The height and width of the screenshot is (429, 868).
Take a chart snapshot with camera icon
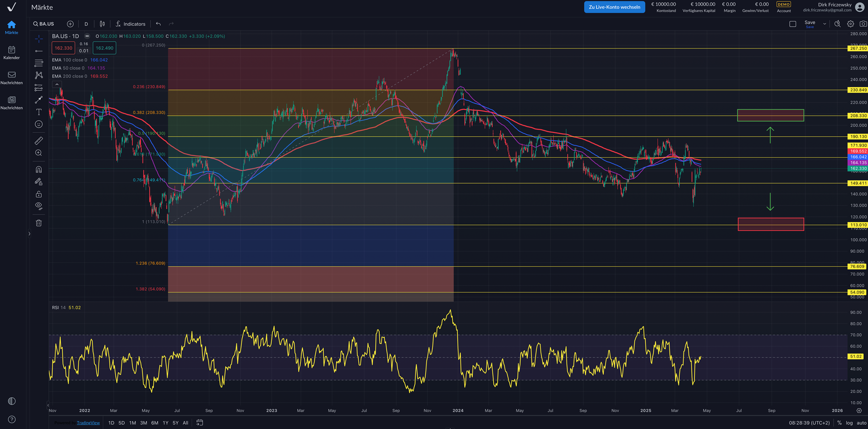(x=863, y=24)
